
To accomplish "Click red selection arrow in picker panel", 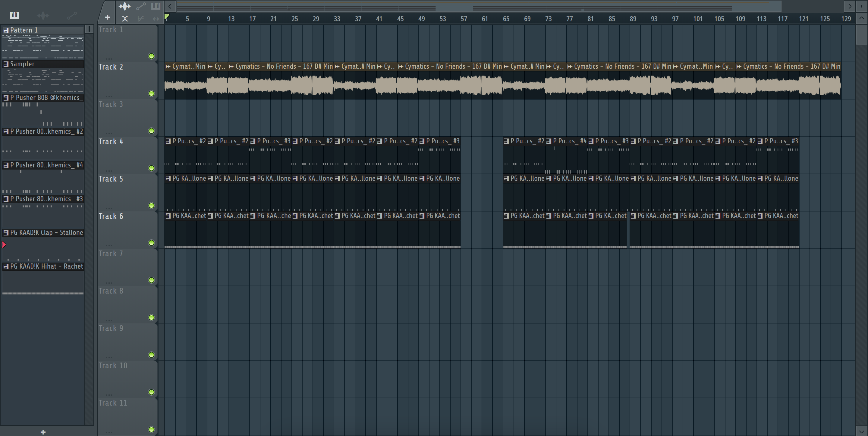I will pos(4,245).
